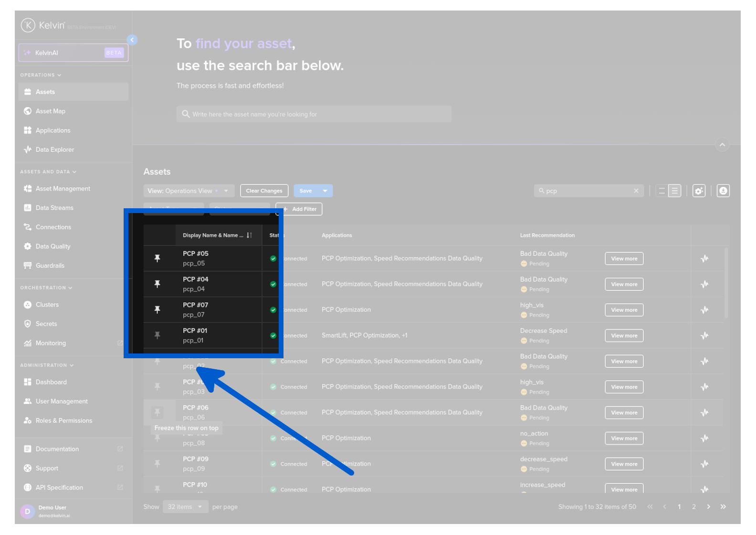Image resolution: width=756 pixels, height=535 pixels.
Task: Pin the PCP #05 row to top
Action: [x=157, y=258]
